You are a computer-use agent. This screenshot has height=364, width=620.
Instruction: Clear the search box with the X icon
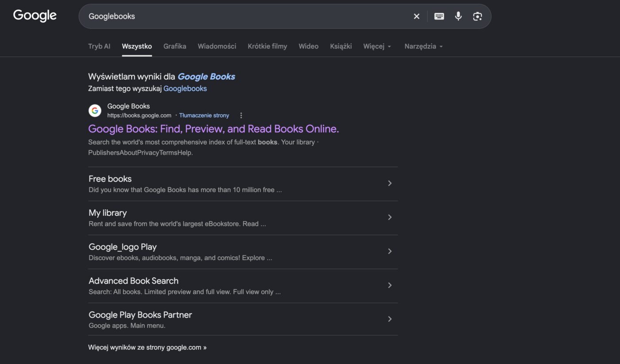pyautogui.click(x=416, y=16)
